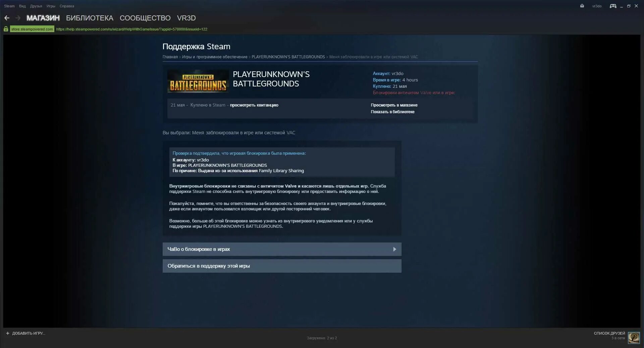This screenshot has width=644, height=348.
Task: Click the По причине Family Library Sharing line
Action: (x=238, y=171)
